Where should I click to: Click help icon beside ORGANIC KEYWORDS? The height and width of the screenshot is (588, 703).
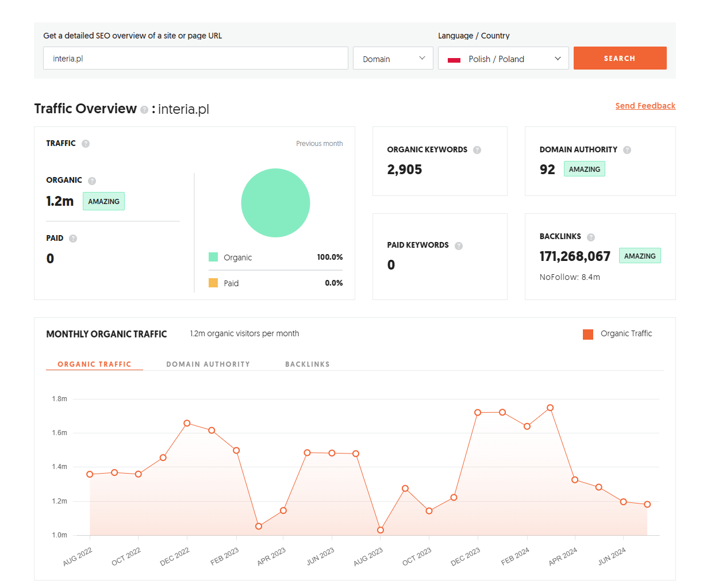click(477, 150)
